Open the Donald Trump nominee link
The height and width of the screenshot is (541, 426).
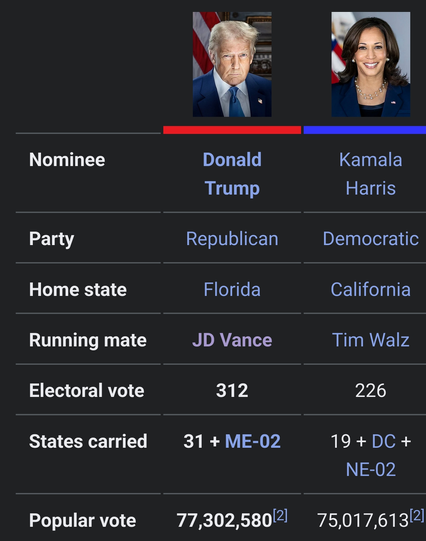pos(232,174)
